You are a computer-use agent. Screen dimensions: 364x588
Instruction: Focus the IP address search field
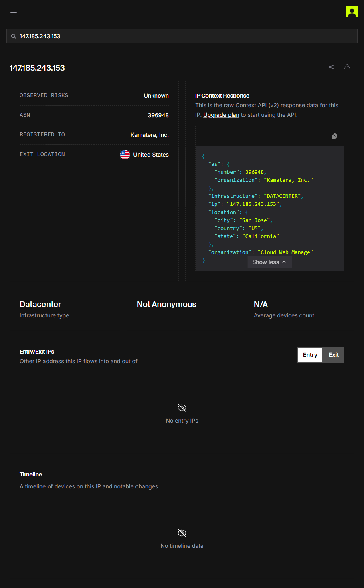coord(184,36)
